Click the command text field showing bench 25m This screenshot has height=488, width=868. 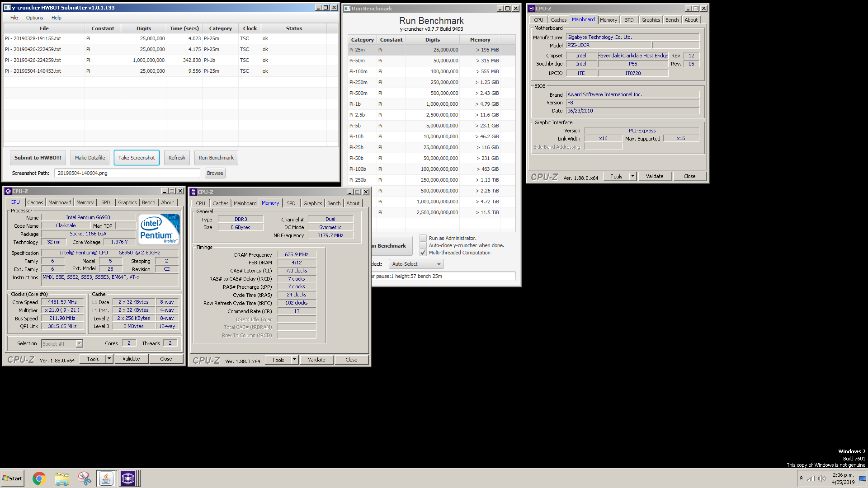click(443, 276)
